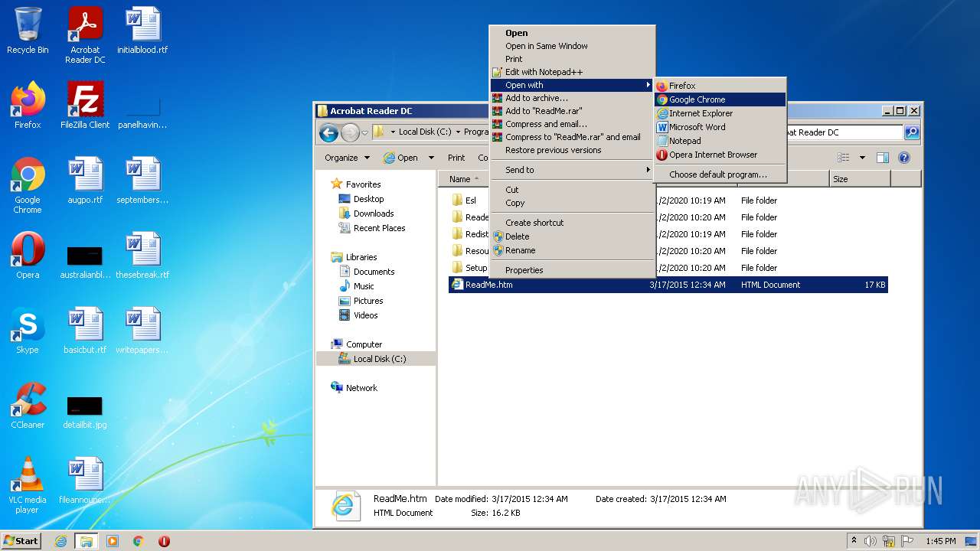Open Skype desktop shortcut
This screenshot has height=551, width=980.
[28, 331]
